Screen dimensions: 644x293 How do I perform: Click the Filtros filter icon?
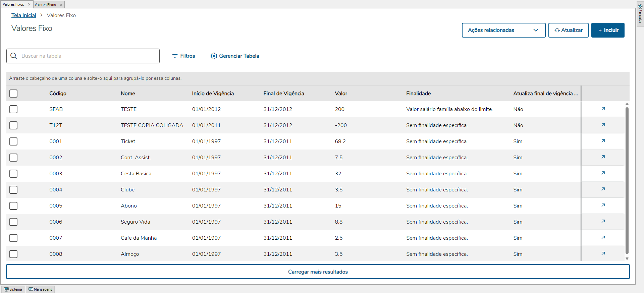[x=175, y=56]
